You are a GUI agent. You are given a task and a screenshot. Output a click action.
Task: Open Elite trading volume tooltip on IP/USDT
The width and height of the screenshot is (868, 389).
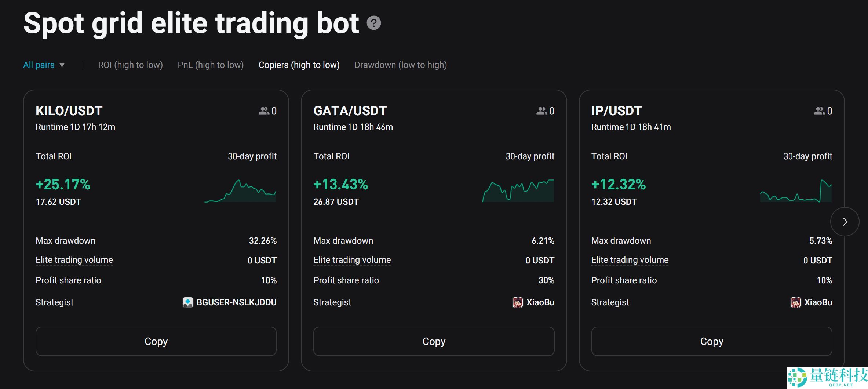pos(630,259)
